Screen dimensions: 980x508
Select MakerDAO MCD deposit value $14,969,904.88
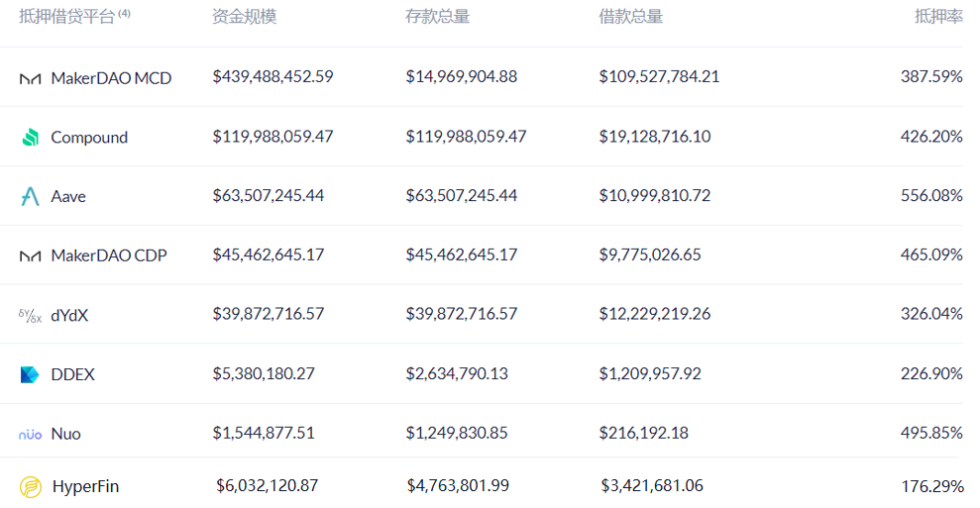(x=461, y=76)
